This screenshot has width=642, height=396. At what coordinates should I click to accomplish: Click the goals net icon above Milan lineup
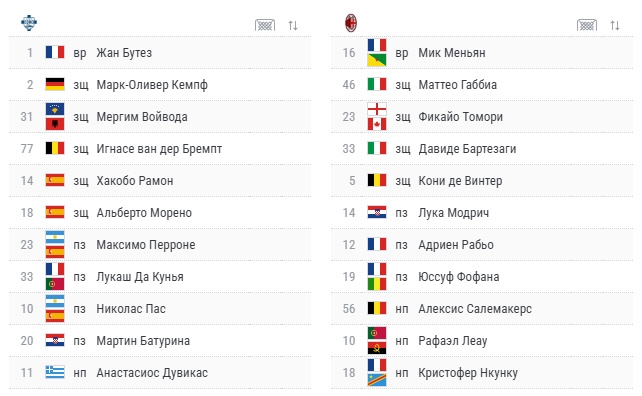pos(587,25)
